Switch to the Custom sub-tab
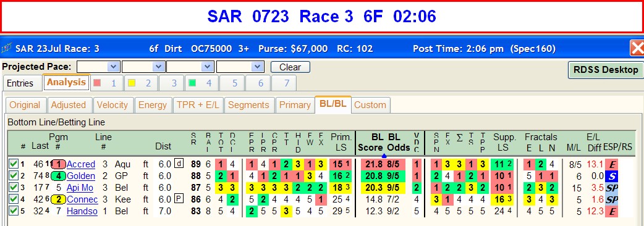Screen dimensions: 644x226 [x=370, y=105]
